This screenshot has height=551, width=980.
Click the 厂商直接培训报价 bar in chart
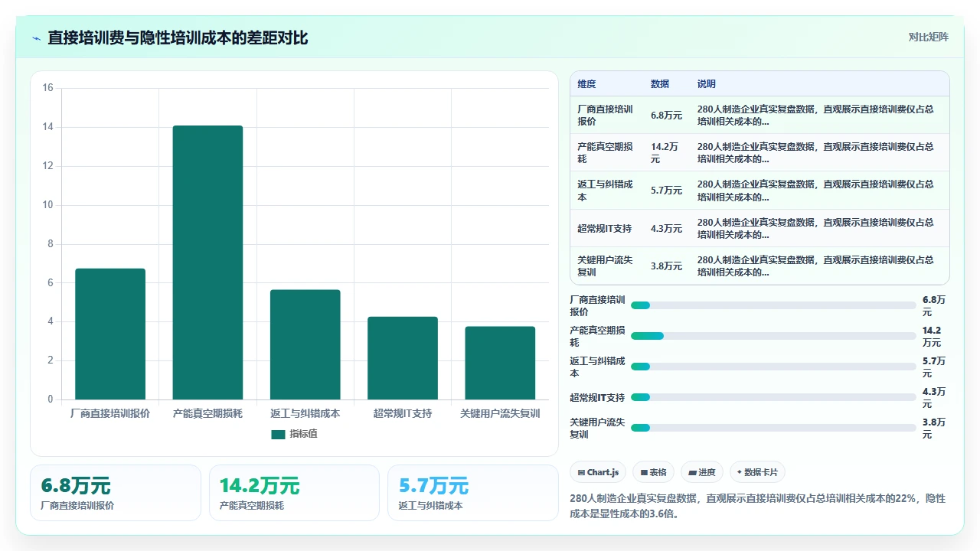[110, 334]
